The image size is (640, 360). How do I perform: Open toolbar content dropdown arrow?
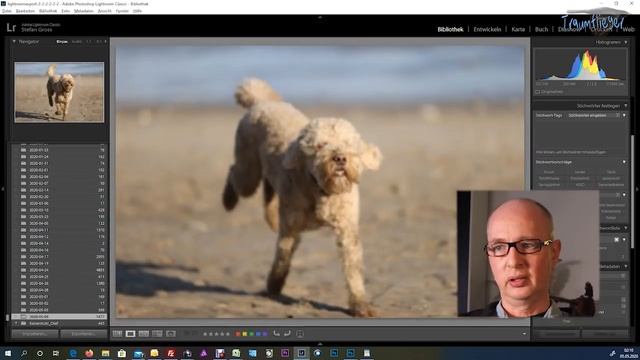[524, 334]
